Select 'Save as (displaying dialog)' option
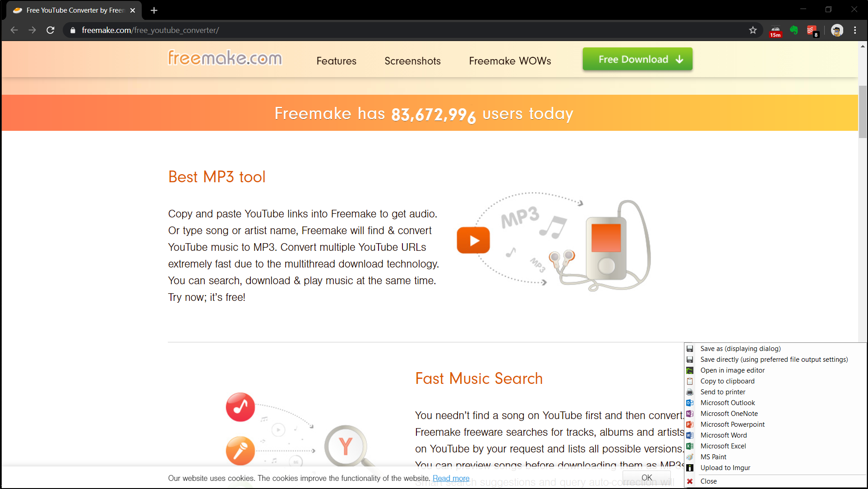 click(740, 348)
